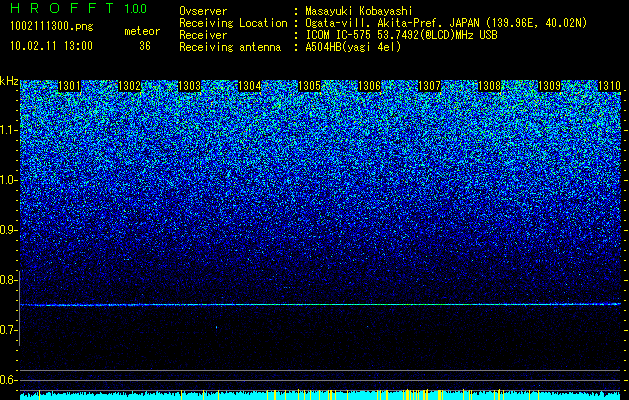Screen dimensions: 629x400
Task: Click the 1305 time marker
Action: tap(310, 86)
